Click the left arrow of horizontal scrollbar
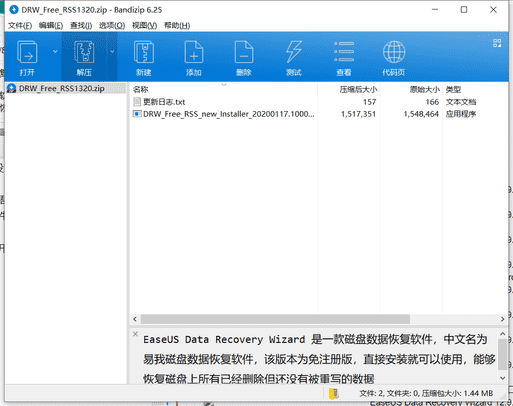This screenshot has height=406, width=513. (x=135, y=319)
